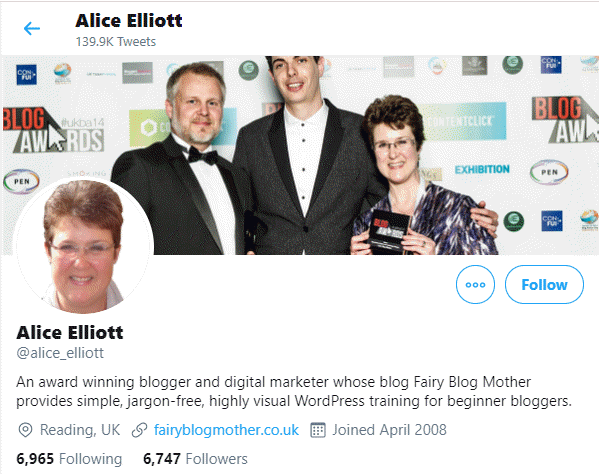The height and width of the screenshot is (474, 599).
Task: Open the Blog Awards header banner photo
Action: click(300, 155)
